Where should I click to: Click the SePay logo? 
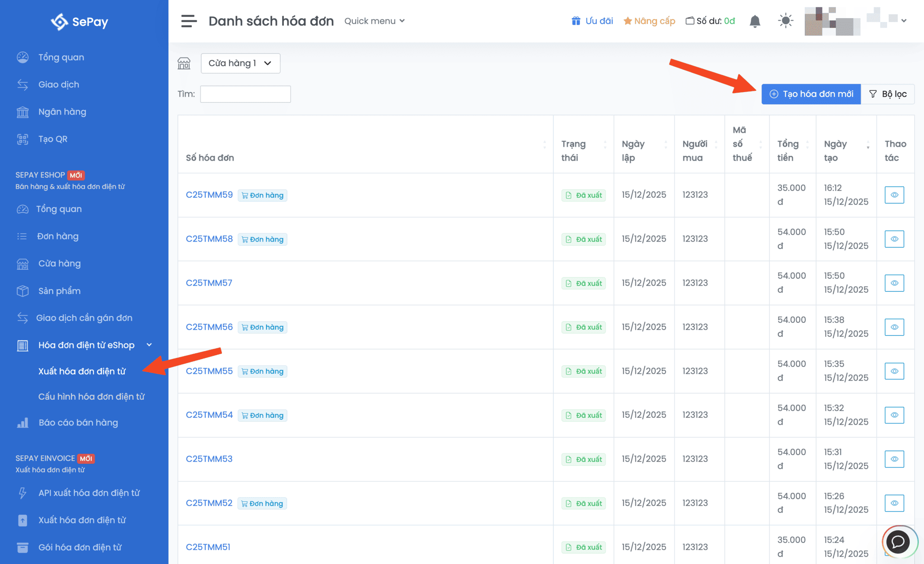point(79,22)
